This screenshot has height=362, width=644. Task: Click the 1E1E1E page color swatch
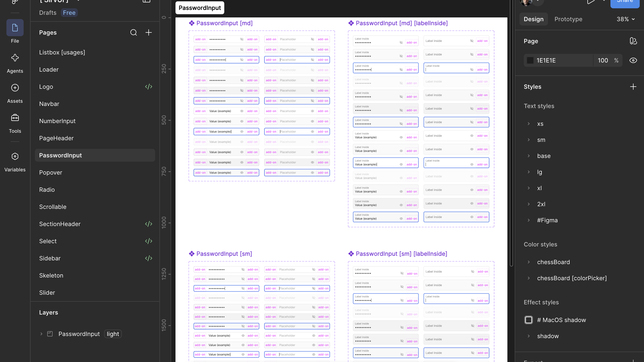pyautogui.click(x=530, y=60)
